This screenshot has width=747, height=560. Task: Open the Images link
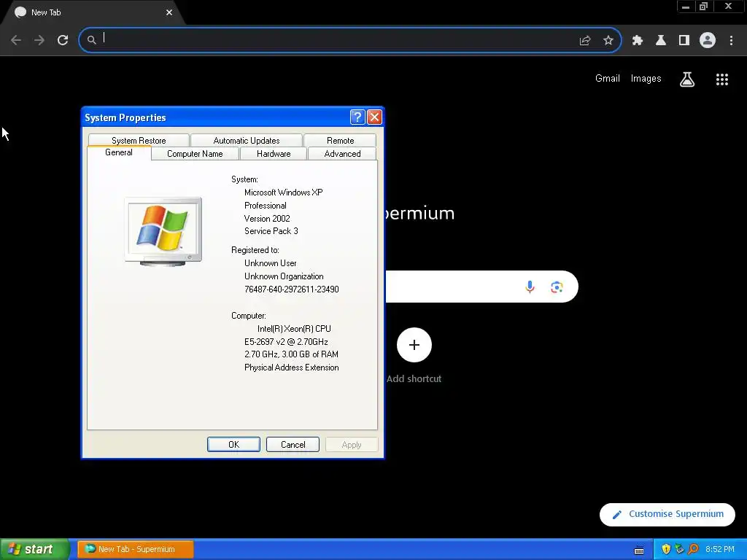[x=646, y=79]
